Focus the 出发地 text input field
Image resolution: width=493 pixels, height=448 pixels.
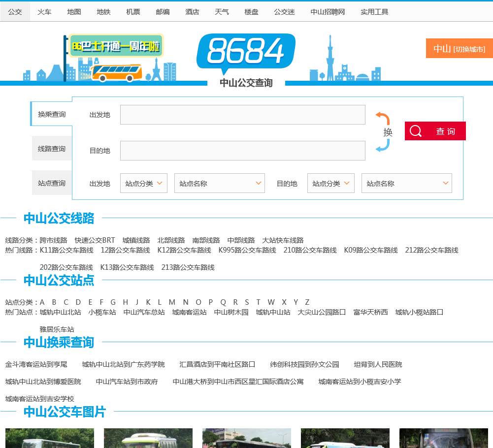tap(242, 115)
